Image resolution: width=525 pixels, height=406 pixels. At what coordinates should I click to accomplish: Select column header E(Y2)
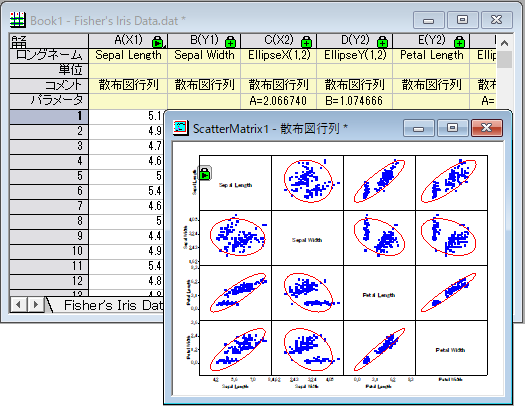pyautogui.click(x=431, y=41)
